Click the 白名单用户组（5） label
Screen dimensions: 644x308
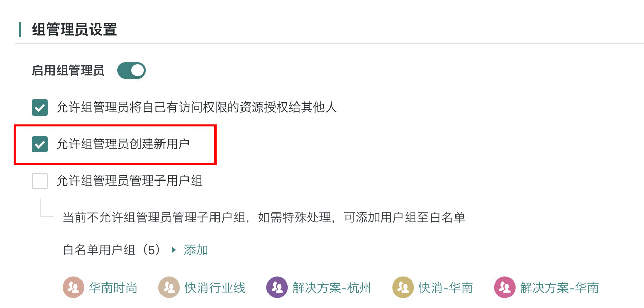pyautogui.click(x=112, y=250)
